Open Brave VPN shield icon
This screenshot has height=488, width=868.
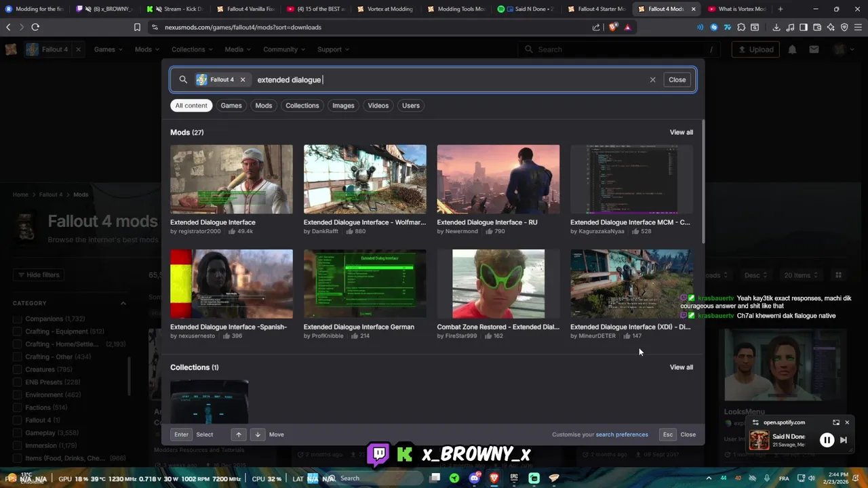click(x=844, y=27)
